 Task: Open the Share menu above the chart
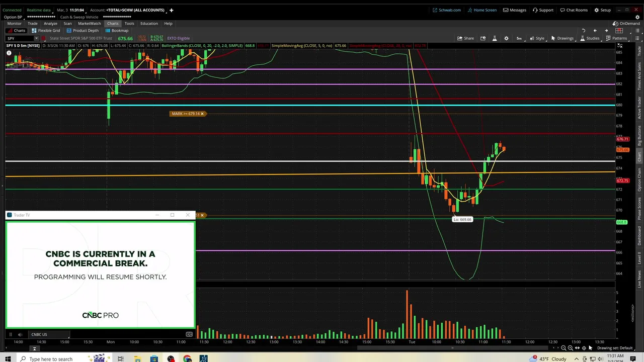465,38
